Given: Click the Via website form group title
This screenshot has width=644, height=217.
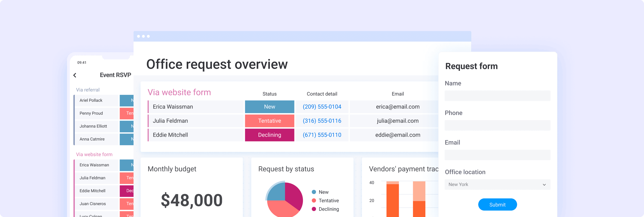Looking at the screenshot, I should (x=179, y=92).
